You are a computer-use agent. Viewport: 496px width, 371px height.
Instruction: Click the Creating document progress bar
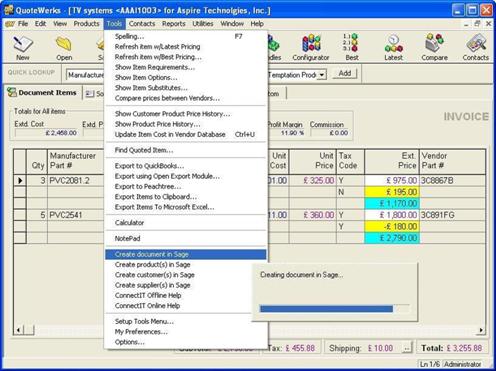[334, 309]
